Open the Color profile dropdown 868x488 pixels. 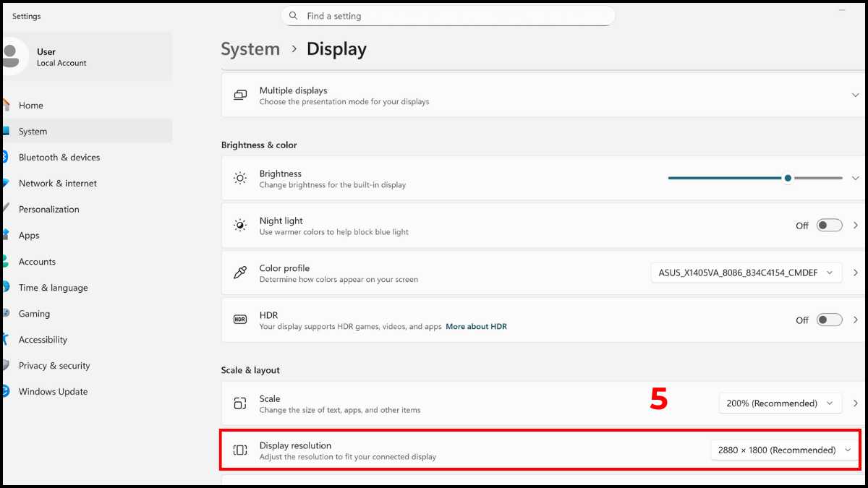[x=746, y=273]
